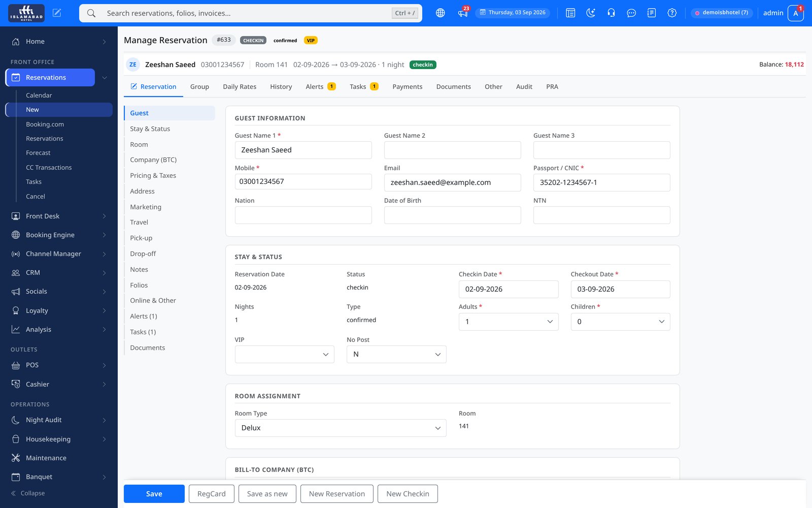Click the edit note icon beside logo

tap(57, 13)
